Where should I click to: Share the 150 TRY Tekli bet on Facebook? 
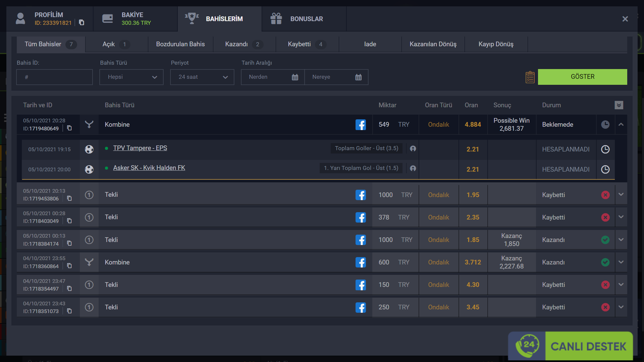[x=361, y=285]
